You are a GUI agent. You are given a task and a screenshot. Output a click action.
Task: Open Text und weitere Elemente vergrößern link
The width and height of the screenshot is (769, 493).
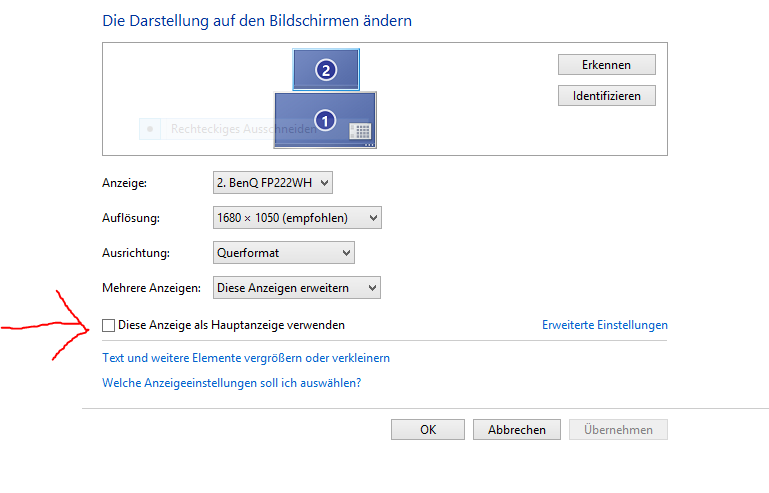[246, 358]
